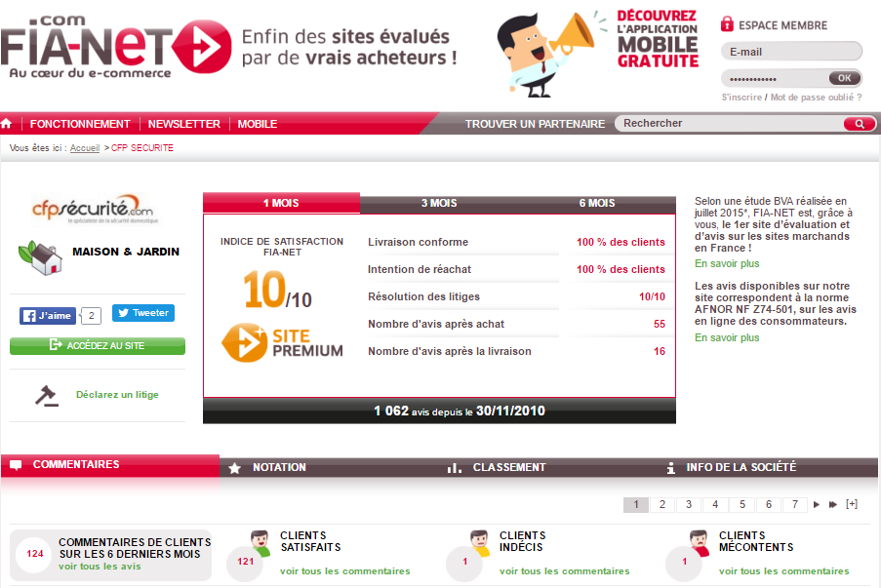Click the Intention de réachat row label
This screenshot has width=881, height=588.
[420, 269]
